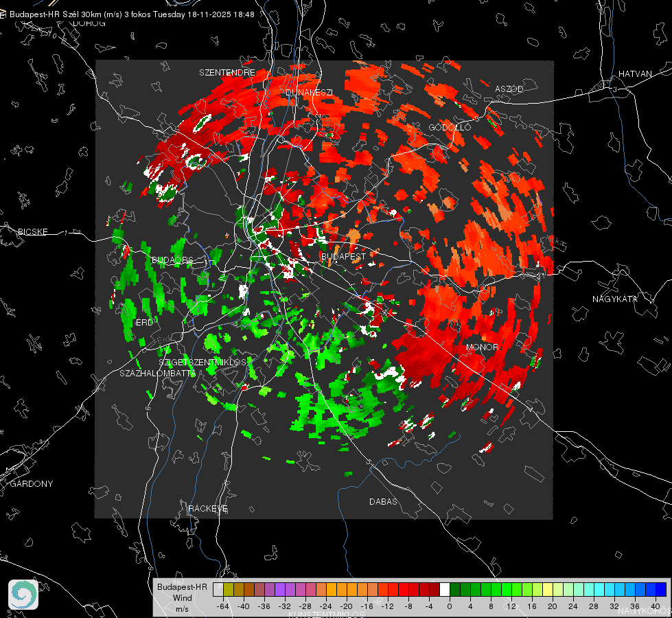The image size is (672, 618).
Task: Select the dark blue swatch above 40
Action: click(661, 590)
